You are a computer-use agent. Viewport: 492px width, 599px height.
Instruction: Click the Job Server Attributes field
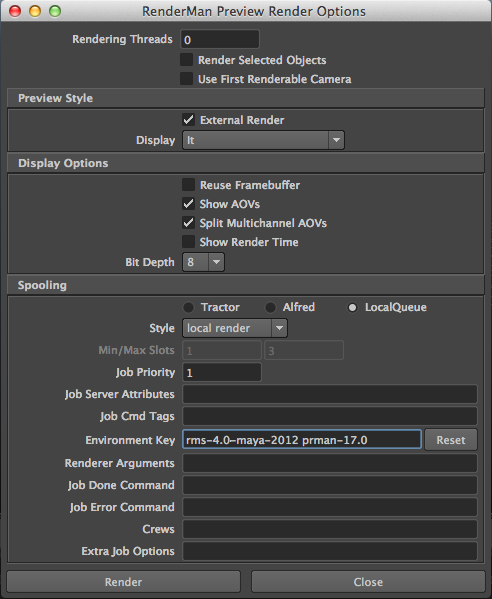point(330,394)
